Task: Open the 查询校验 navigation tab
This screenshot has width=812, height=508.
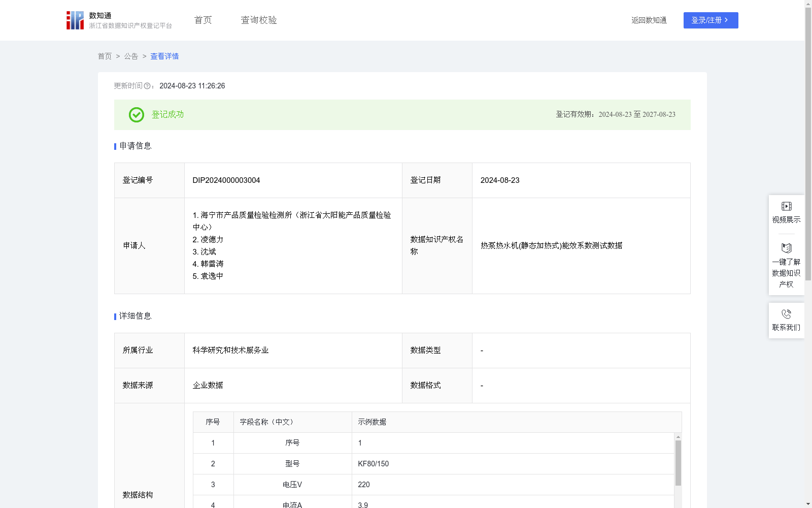Action: coord(259,20)
